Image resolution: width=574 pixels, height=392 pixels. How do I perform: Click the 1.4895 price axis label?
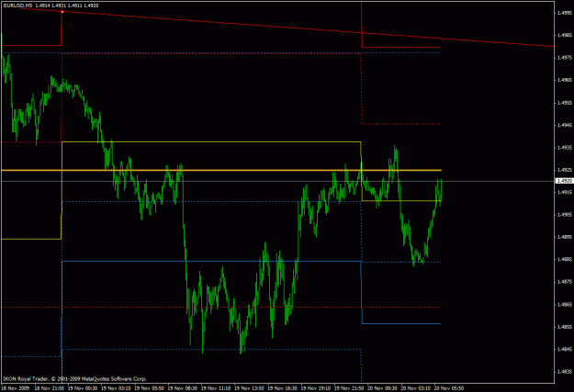[564, 237]
